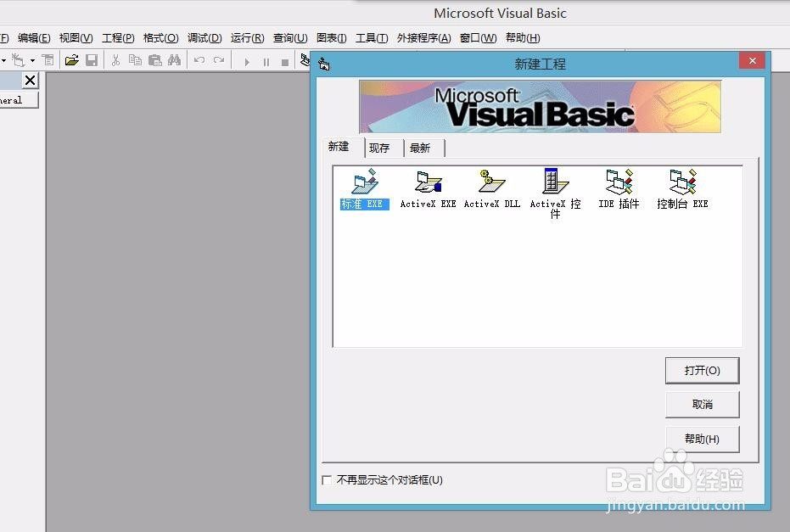Open the 工具(T) menu

point(372,38)
